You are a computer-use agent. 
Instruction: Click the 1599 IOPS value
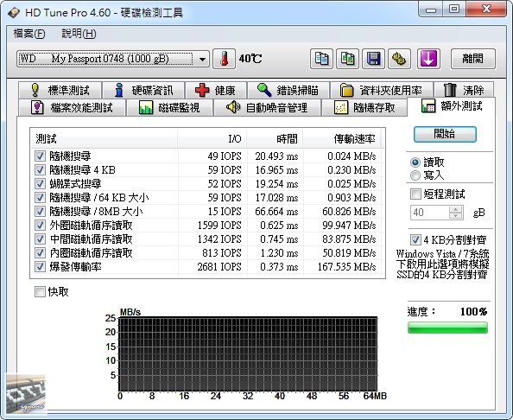tap(219, 226)
